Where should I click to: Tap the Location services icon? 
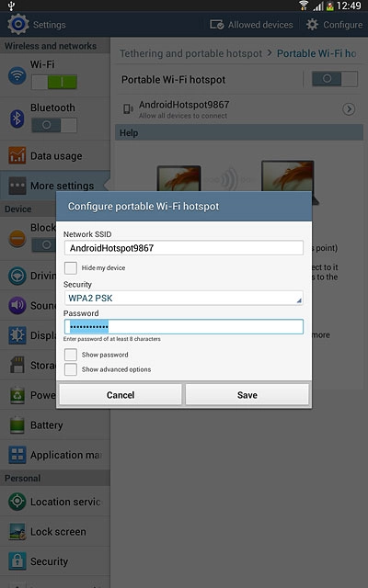(17, 502)
